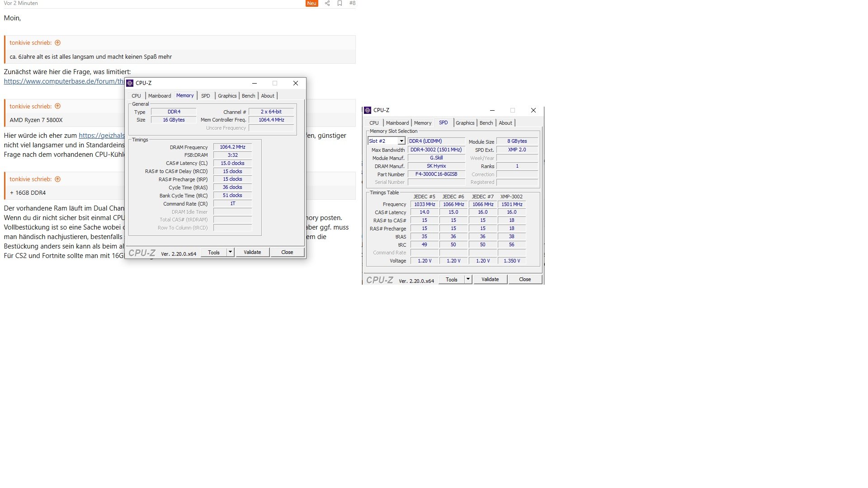Minimize the right CPU-Z SPD window
868x488 pixels.
(x=492, y=110)
